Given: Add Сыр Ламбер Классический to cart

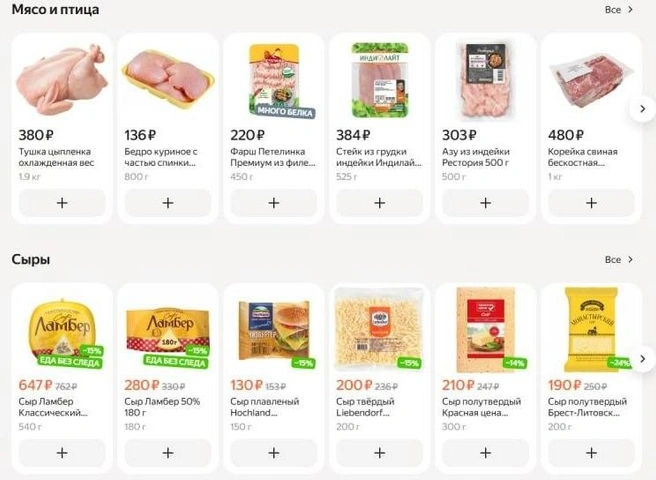Looking at the screenshot, I should (62, 452).
